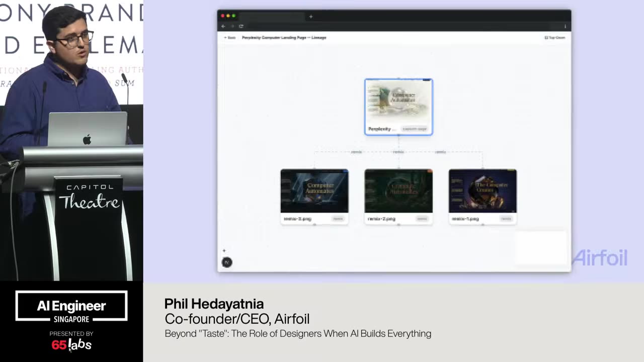Viewport: 644px width, 362px height.
Task: Reload the page in the browser
Action: (241, 26)
